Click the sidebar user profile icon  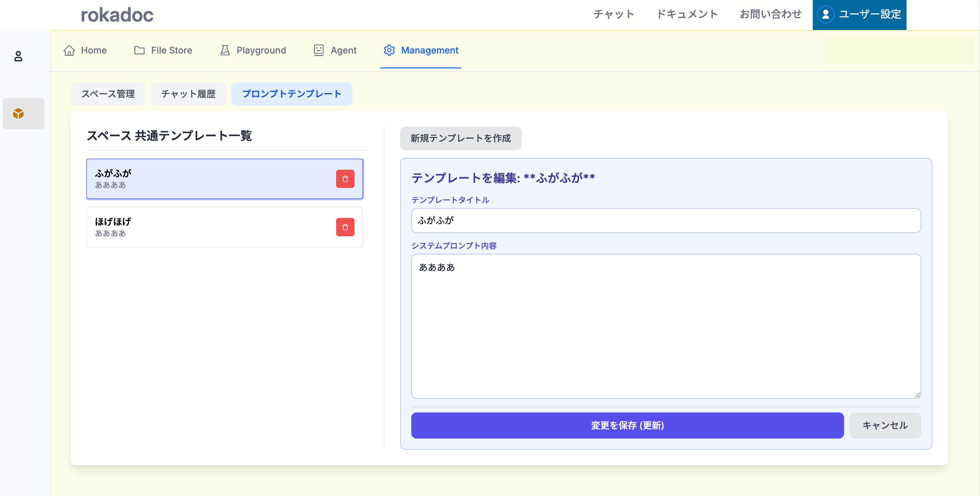tap(18, 56)
